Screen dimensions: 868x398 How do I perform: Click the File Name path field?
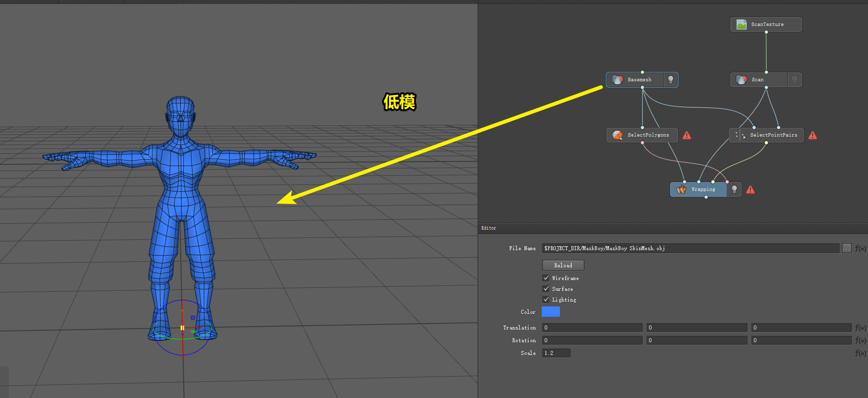(x=691, y=248)
